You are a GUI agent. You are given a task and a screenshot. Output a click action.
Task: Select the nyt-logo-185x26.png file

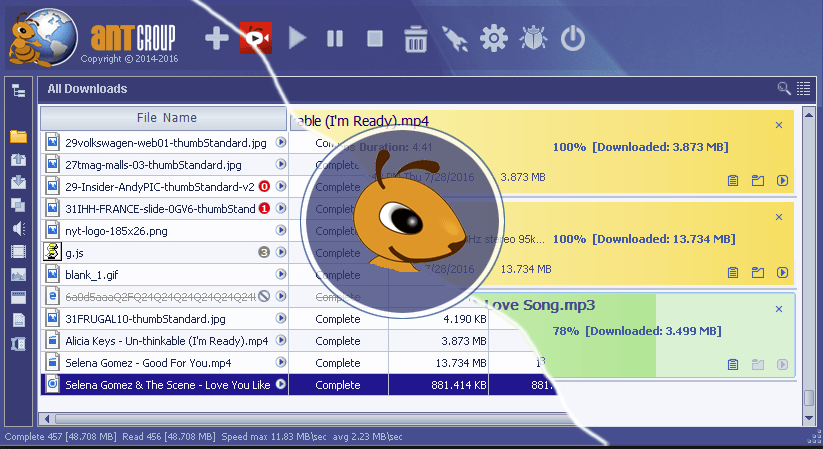click(116, 231)
